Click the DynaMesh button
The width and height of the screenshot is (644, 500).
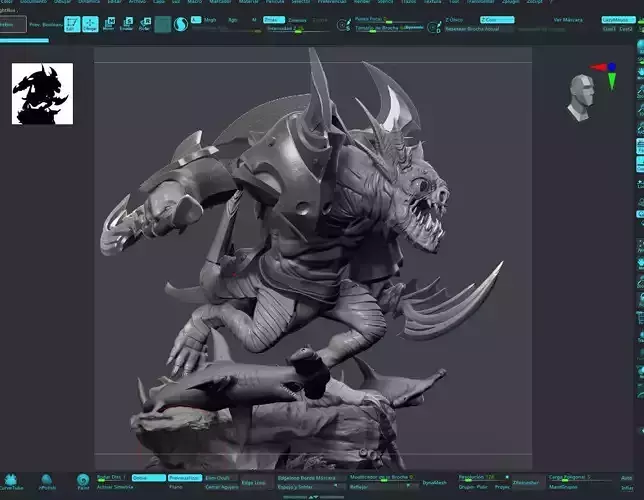(x=435, y=483)
